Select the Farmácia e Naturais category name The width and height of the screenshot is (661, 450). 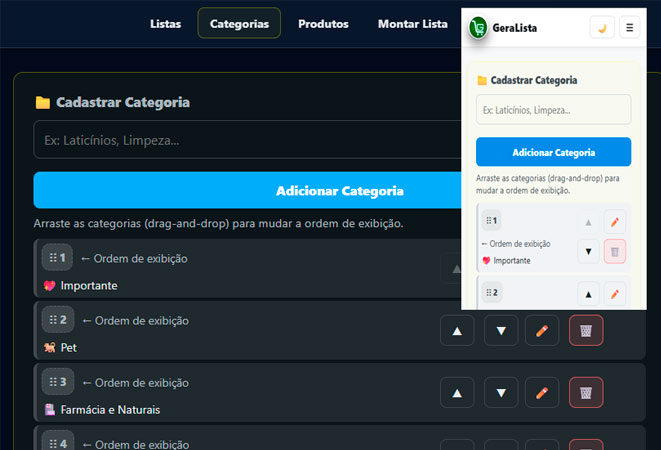(x=110, y=410)
